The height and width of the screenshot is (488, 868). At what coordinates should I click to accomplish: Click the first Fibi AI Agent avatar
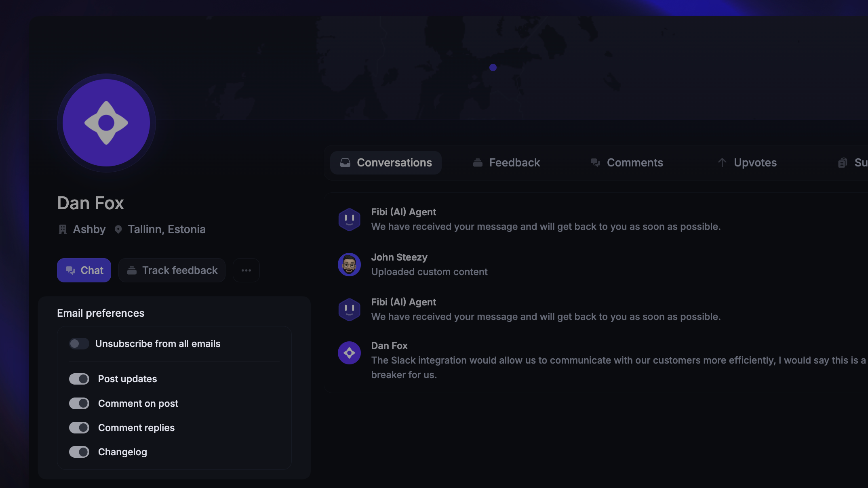tap(349, 219)
